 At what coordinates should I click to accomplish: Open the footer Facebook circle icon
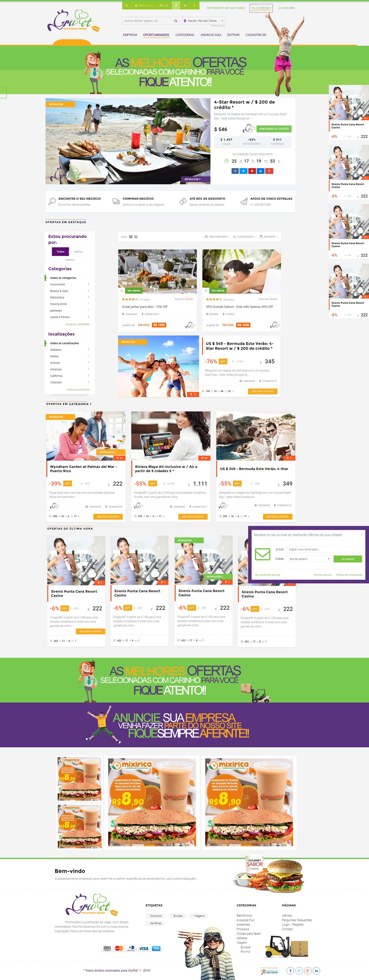(290, 971)
